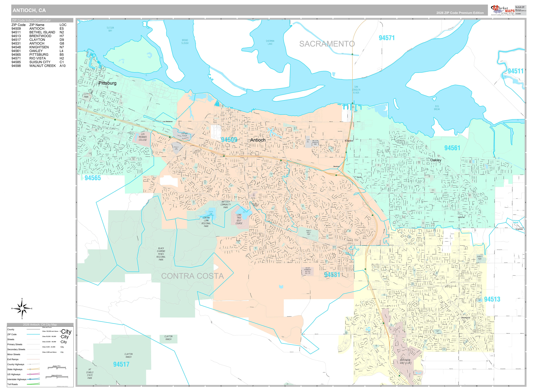
Task: Click the BIG BREAK water label
Action: pos(437,108)
